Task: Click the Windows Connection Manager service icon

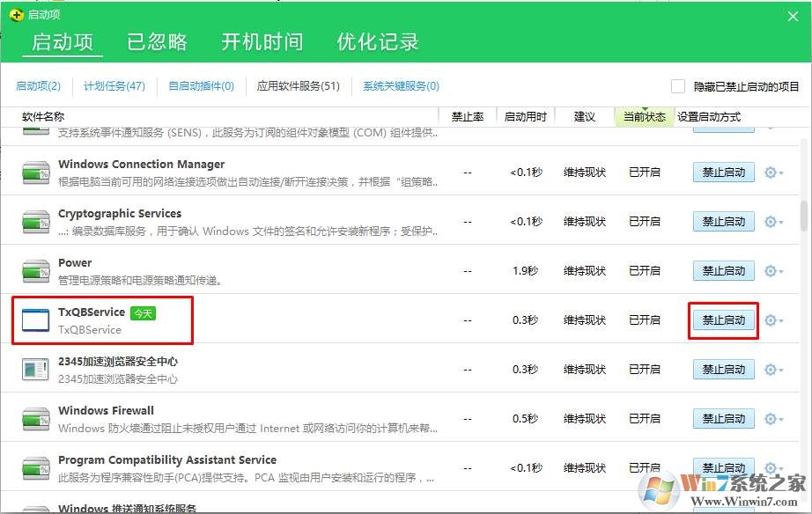Action: pyautogui.click(x=36, y=173)
